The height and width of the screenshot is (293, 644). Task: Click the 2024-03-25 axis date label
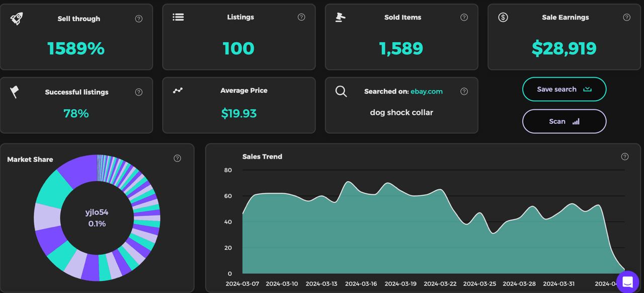[479, 283]
